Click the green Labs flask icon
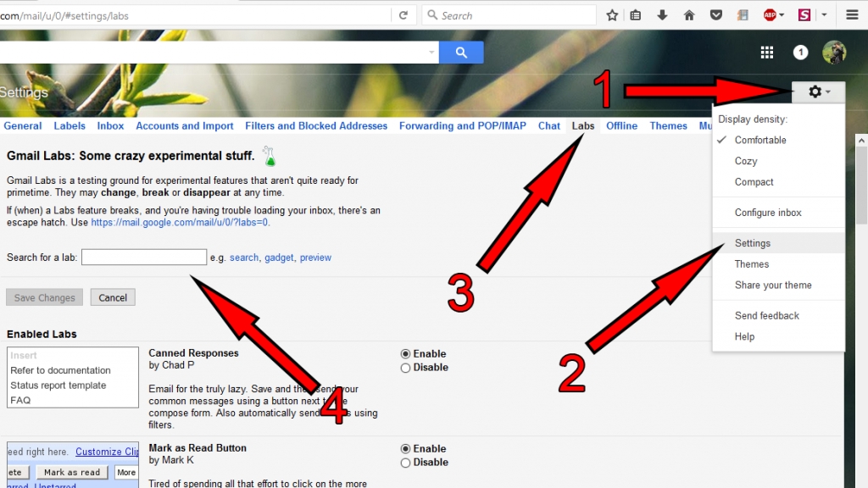Image resolution: width=868 pixels, height=488 pixels. pyautogui.click(x=270, y=157)
